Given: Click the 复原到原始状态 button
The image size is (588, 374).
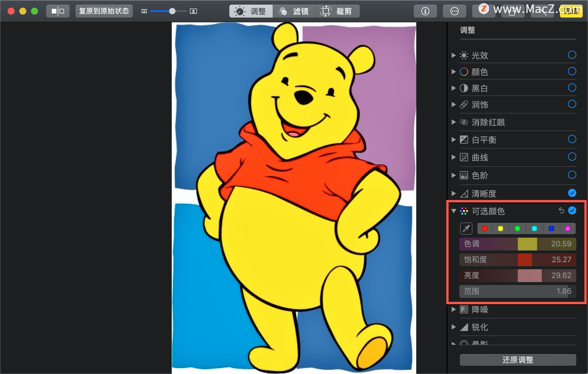Looking at the screenshot, I should (x=104, y=11).
